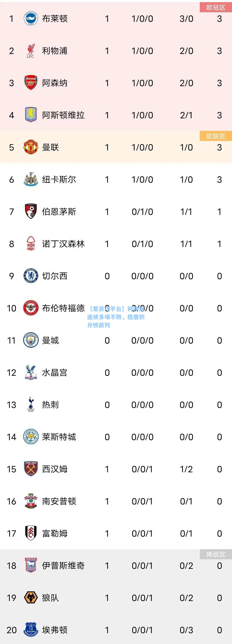Select the Manchester City crest
This screenshot has height=644, width=232.
point(31,340)
